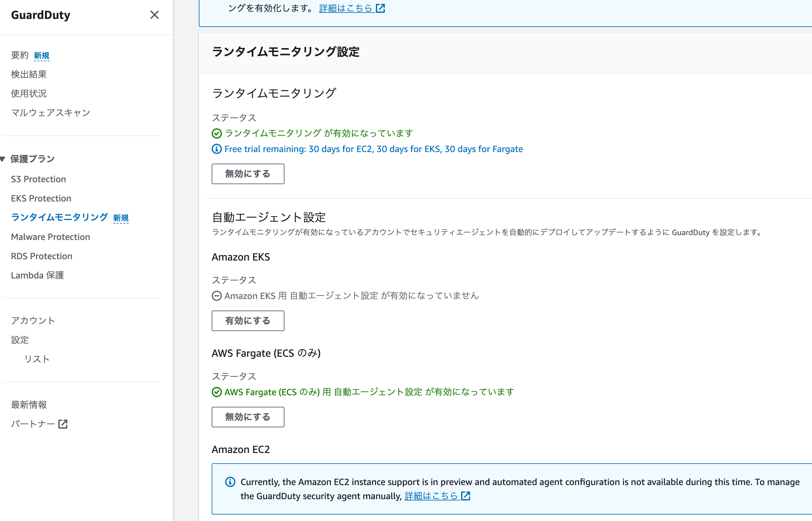Click info icon next to Free trial remaining
Viewport: 812px width, 521px height.
pyautogui.click(x=217, y=149)
